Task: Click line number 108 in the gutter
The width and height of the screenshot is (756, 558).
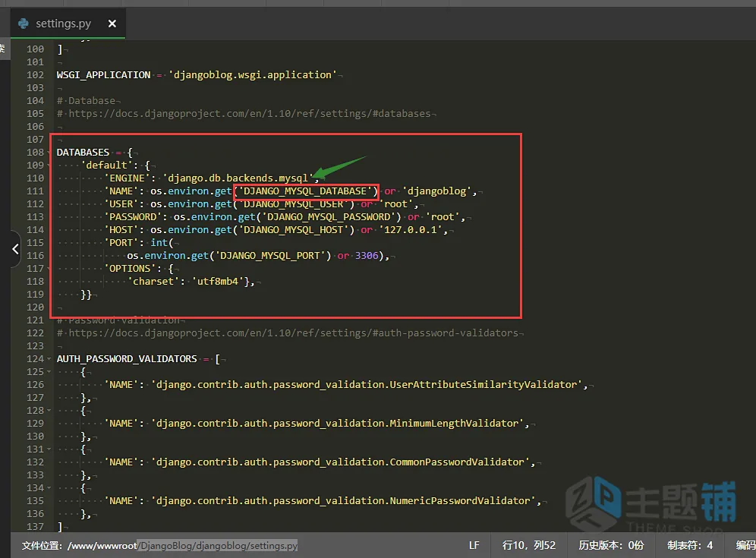Action: tap(35, 153)
